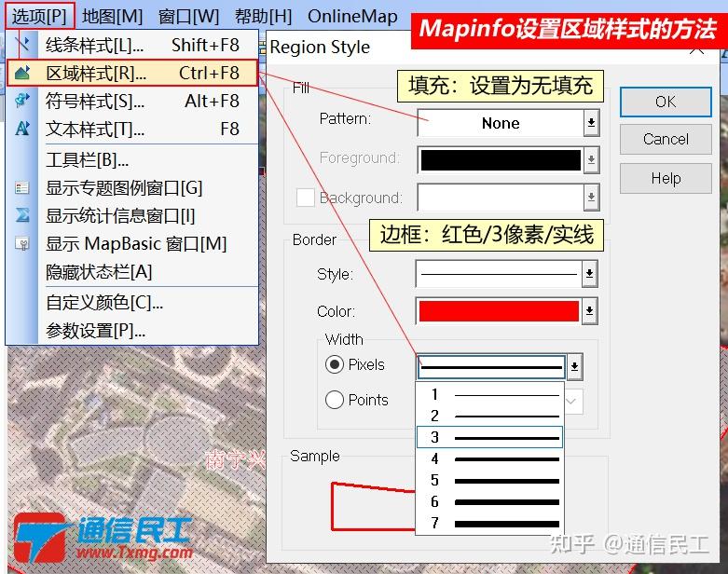This screenshot has height=574, width=728.
Task: Open the Foreground color dropdown arrow
Action: click(x=591, y=160)
